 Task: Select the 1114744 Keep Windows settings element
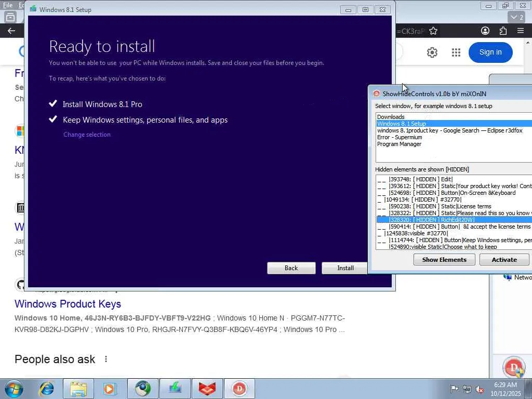pyautogui.click(x=454, y=240)
